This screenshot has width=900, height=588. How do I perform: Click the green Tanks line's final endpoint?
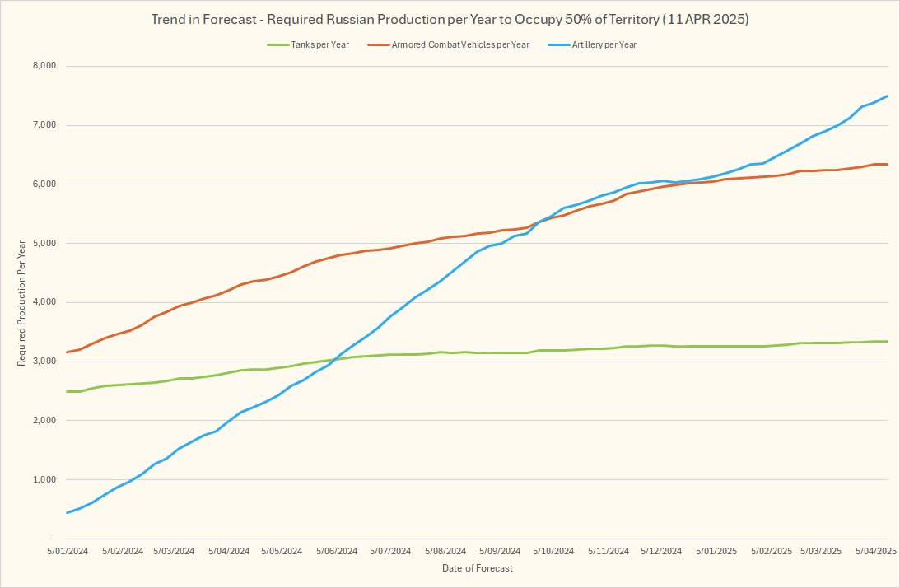coord(887,341)
